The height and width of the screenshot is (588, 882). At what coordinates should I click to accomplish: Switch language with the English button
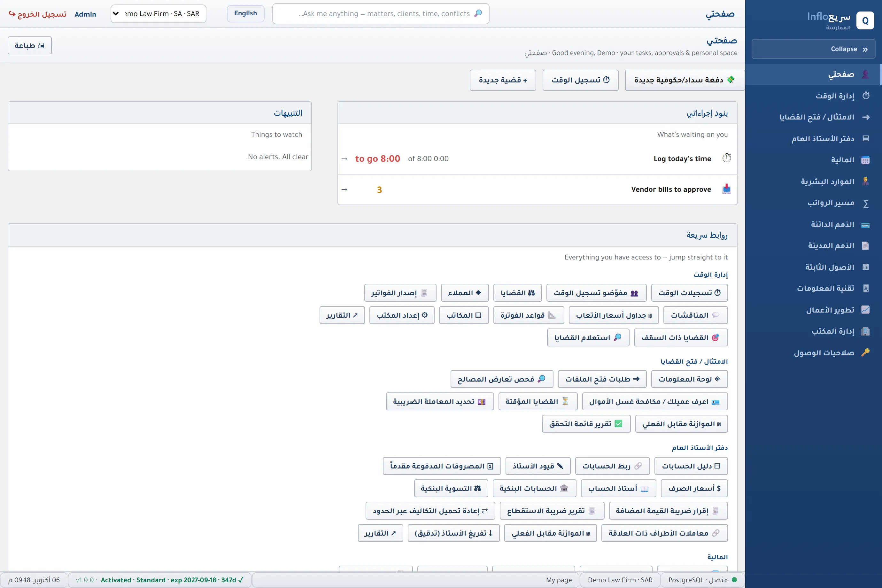pos(246,13)
